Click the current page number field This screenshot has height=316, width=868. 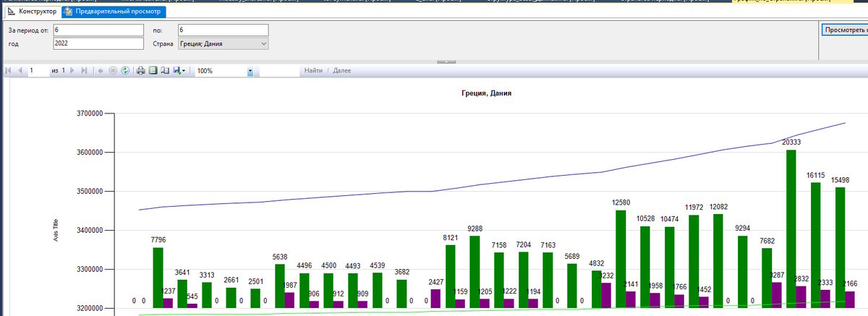38,71
